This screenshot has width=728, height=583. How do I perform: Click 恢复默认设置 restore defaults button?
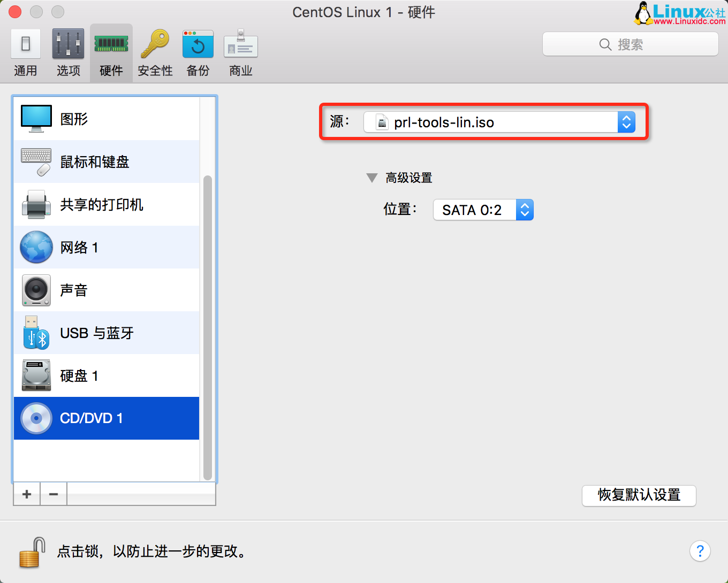click(639, 495)
